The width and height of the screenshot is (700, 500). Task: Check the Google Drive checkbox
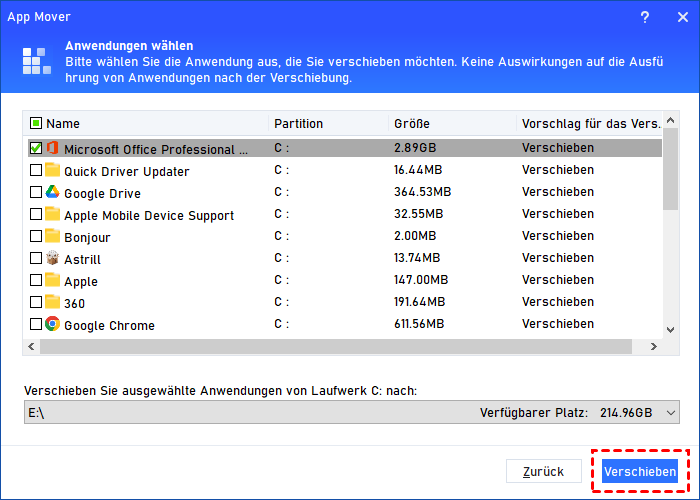click(36, 193)
